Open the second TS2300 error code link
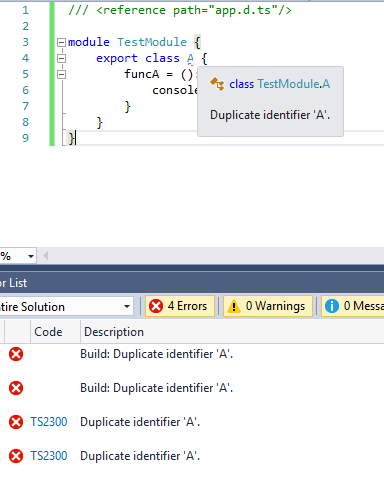384x477 pixels. pyautogui.click(x=49, y=456)
